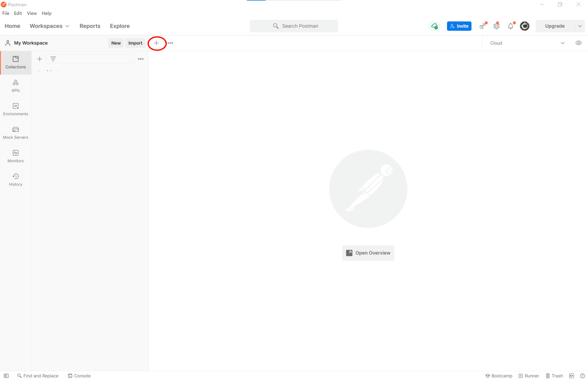This screenshot has height=380, width=588.
Task: Open the Runner
Action: click(529, 376)
